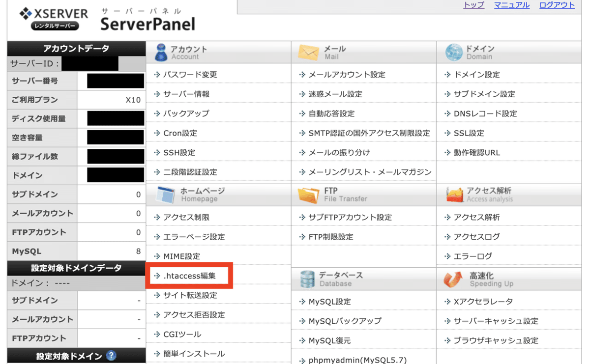Open サイト転送設定
Image resolution: width=590 pixels, height=364 pixels.
tap(190, 295)
